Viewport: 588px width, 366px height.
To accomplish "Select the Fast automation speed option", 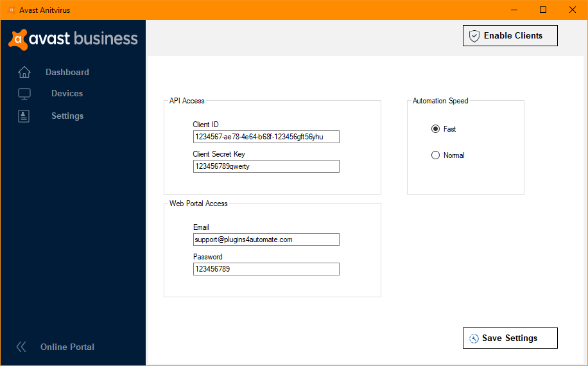I will pyautogui.click(x=436, y=129).
